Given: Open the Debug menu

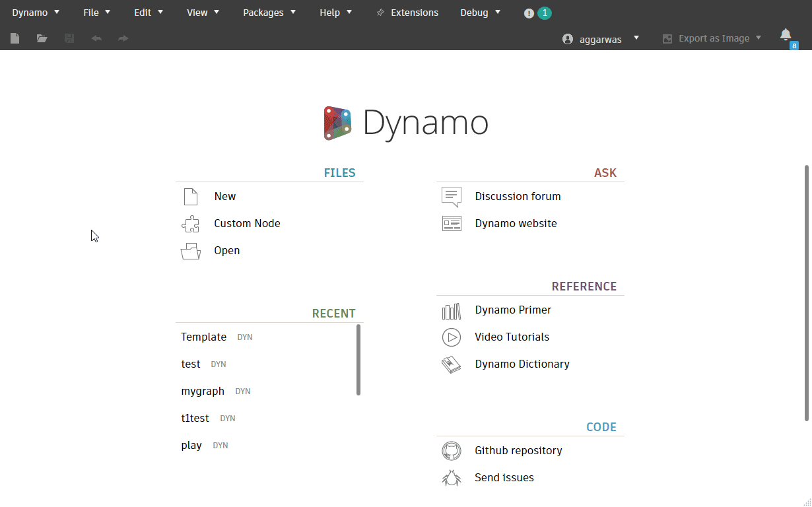Looking at the screenshot, I should (x=480, y=13).
